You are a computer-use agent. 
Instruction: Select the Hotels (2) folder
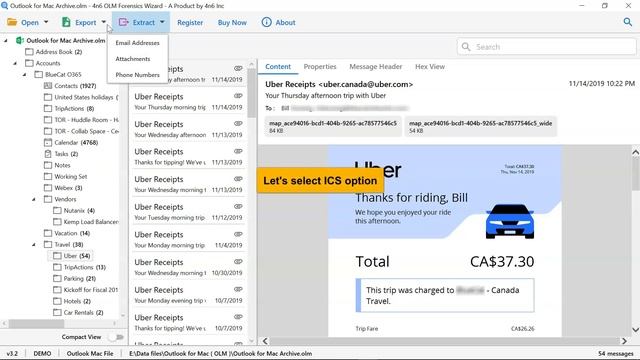pyautogui.click(x=72, y=301)
